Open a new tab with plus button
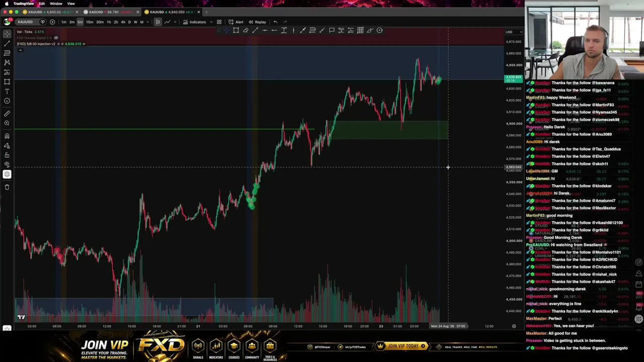This screenshot has width=644, height=362. coord(206,12)
